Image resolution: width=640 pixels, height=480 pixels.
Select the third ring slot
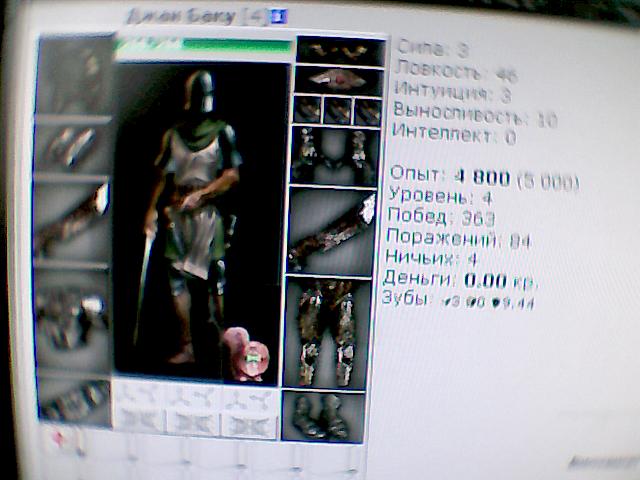[367, 111]
